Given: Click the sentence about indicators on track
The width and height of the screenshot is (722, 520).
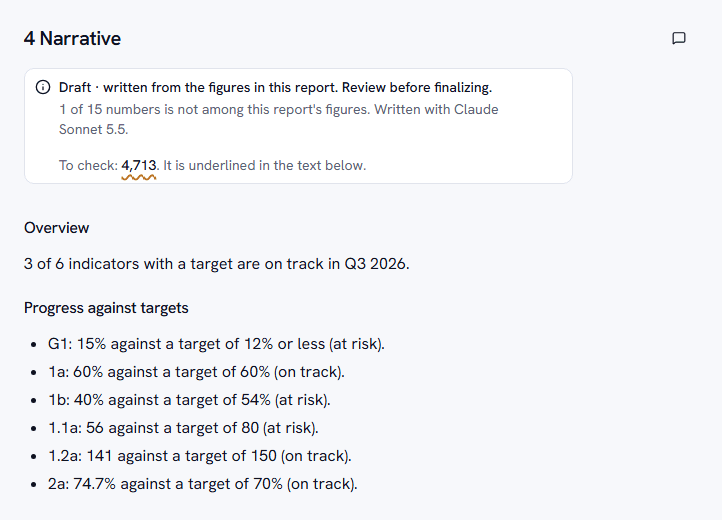Looking at the screenshot, I should click(216, 264).
